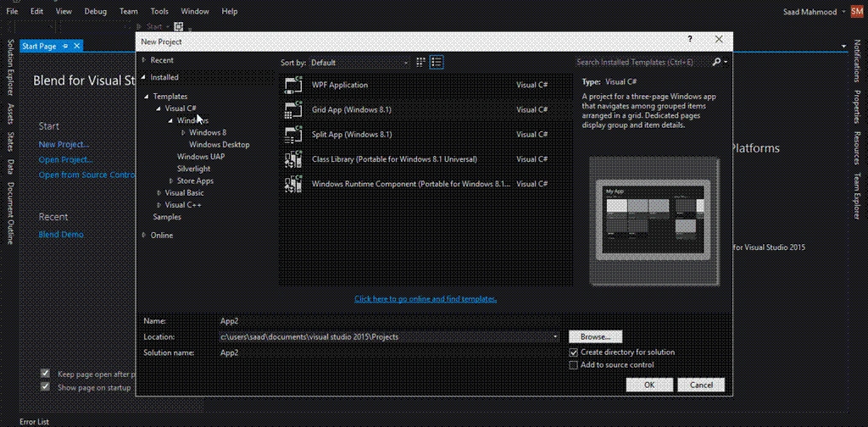Enable Add to source control
868x427 pixels.
tap(574, 365)
